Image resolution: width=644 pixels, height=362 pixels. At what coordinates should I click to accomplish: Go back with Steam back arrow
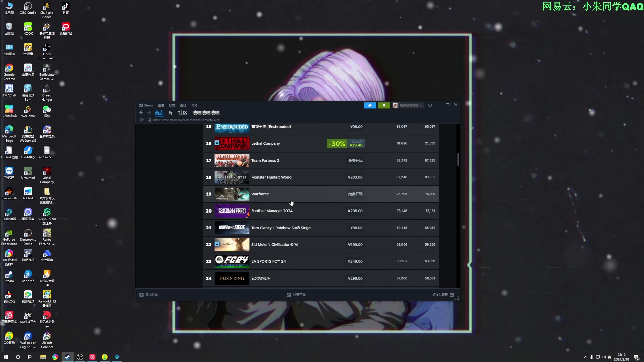pos(141,113)
